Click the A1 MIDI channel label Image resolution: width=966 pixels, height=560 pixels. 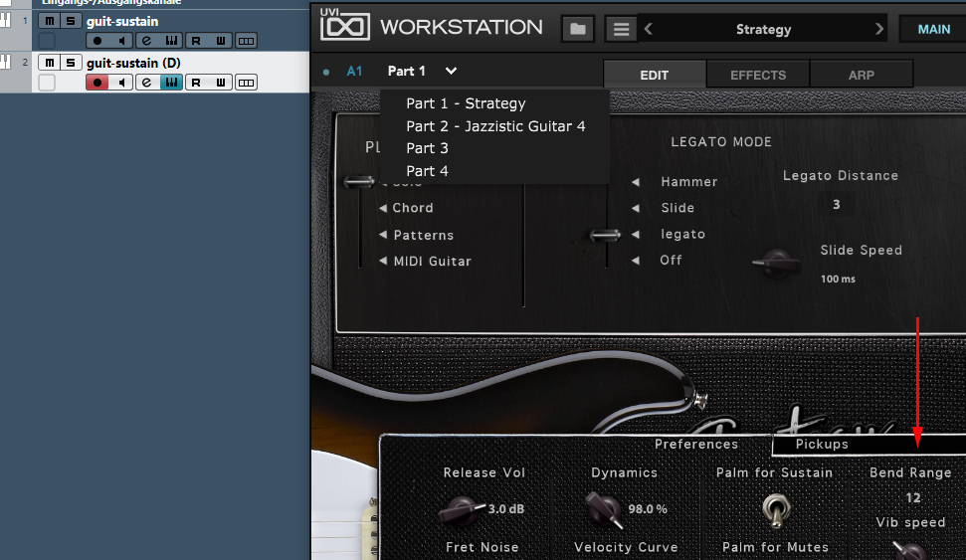[x=354, y=71]
